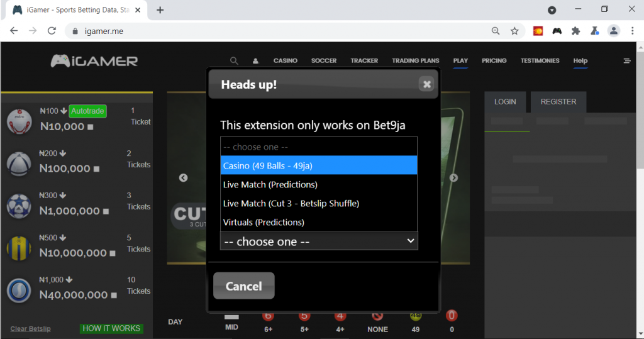Switch to the LOGIN tab
This screenshot has height=339, width=644.
tap(505, 101)
